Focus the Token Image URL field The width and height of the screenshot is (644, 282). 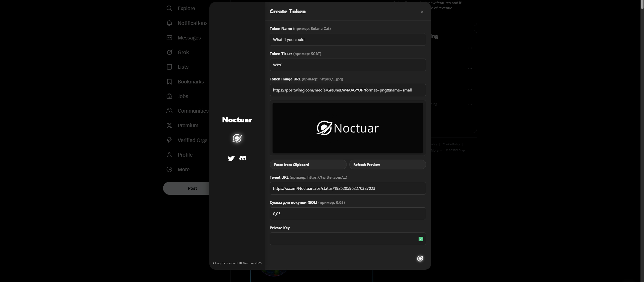point(348,90)
